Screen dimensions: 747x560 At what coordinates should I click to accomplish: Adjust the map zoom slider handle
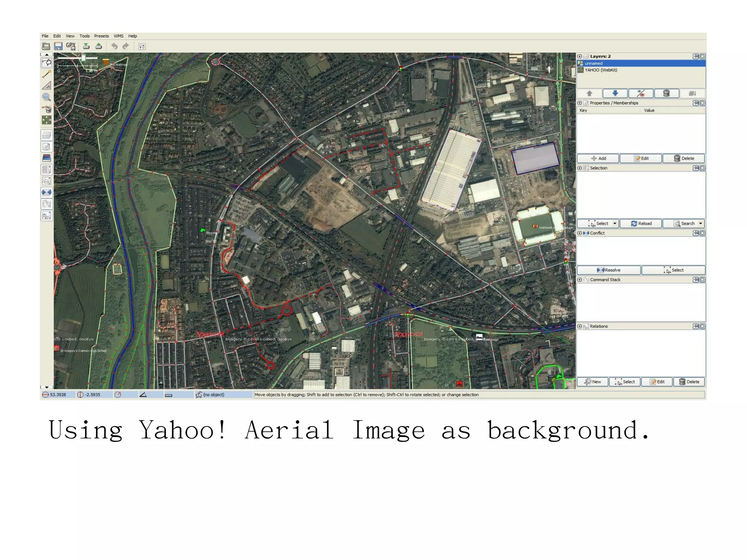(x=84, y=58)
